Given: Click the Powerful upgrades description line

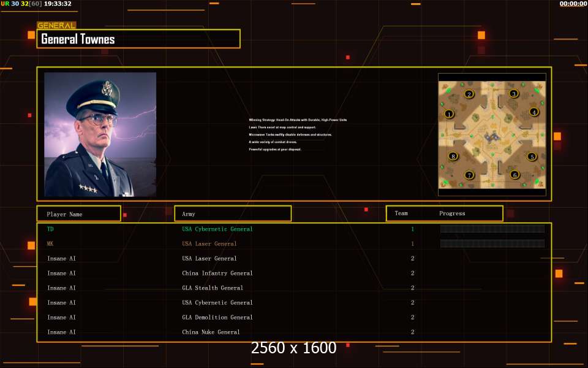Looking at the screenshot, I should [275, 149].
